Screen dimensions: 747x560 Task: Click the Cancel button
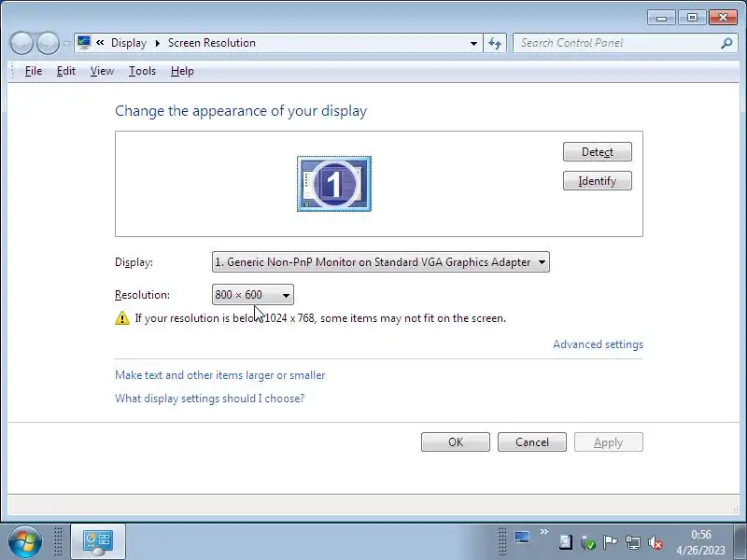click(x=532, y=441)
